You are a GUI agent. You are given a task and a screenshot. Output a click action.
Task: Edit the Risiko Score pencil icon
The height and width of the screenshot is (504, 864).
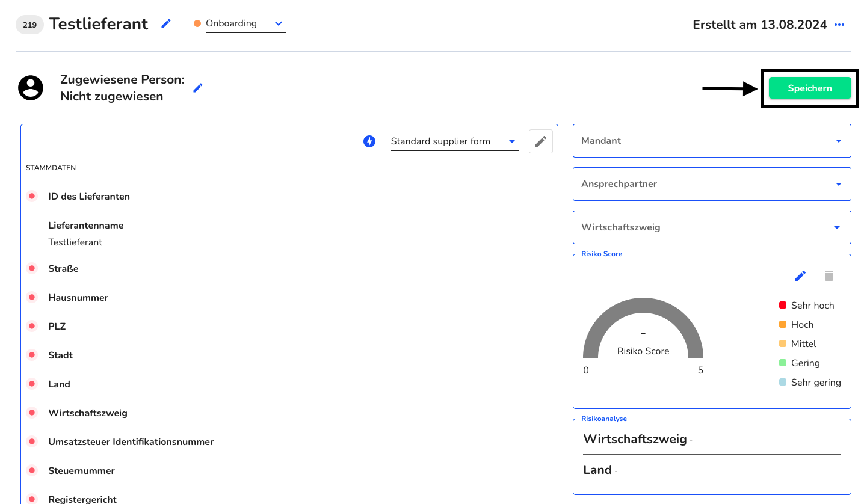800,276
